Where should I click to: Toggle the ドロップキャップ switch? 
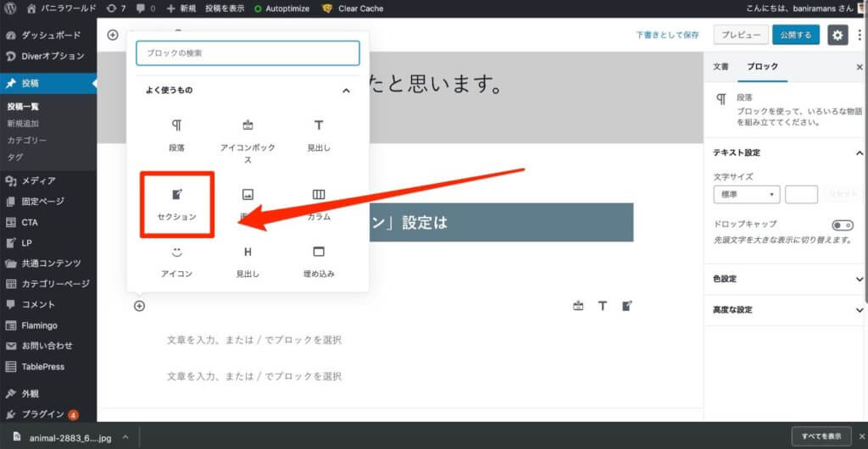[843, 225]
